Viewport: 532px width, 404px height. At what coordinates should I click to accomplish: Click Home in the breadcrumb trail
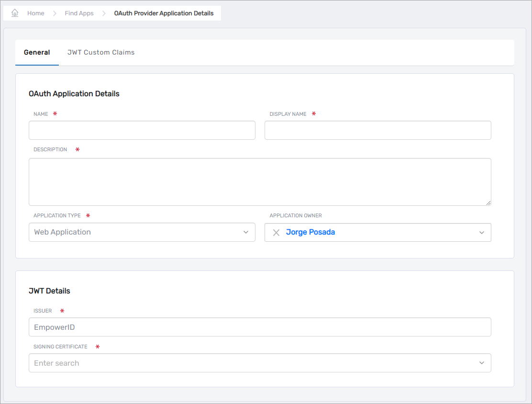tap(35, 13)
